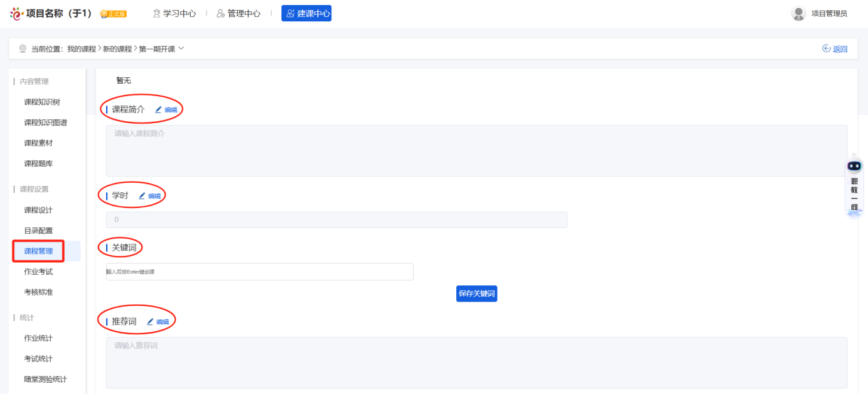Open the 管理中心 tab
This screenshot has height=394, width=868.
point(238,13)
